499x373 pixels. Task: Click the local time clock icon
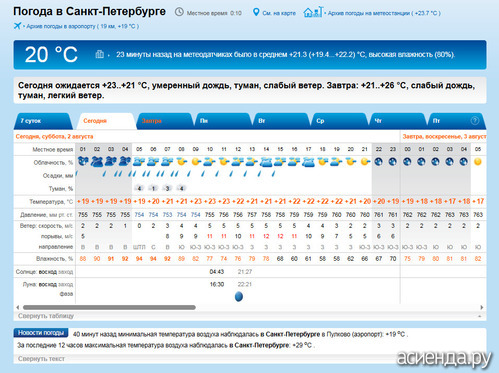[179, 12]
